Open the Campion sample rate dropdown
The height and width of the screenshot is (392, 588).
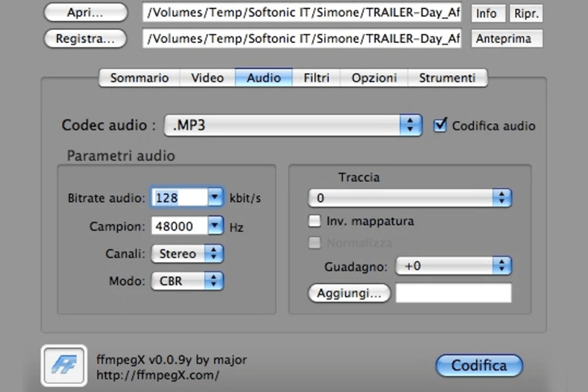point(214,225)
